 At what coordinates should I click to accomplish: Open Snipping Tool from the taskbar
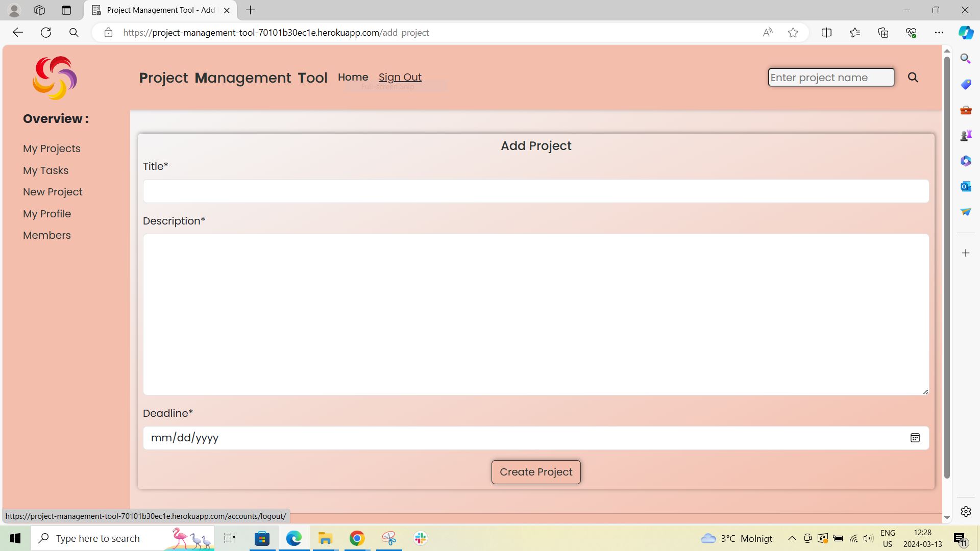click(388, 538)
